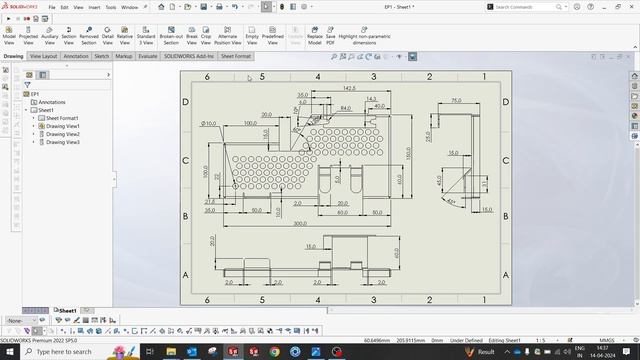The height and width of the screenshot is (360, 640).
Task: Open the File menu
Action: (x=52, y=7)
